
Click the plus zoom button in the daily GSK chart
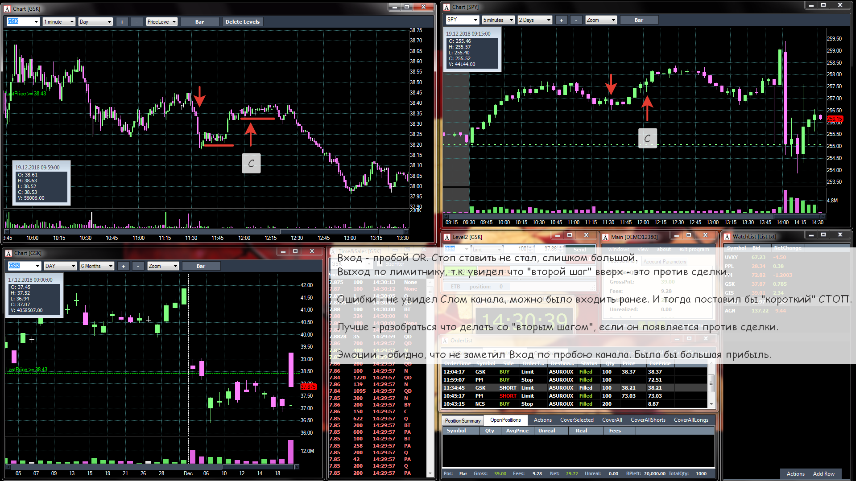click(x=123, y=266)
